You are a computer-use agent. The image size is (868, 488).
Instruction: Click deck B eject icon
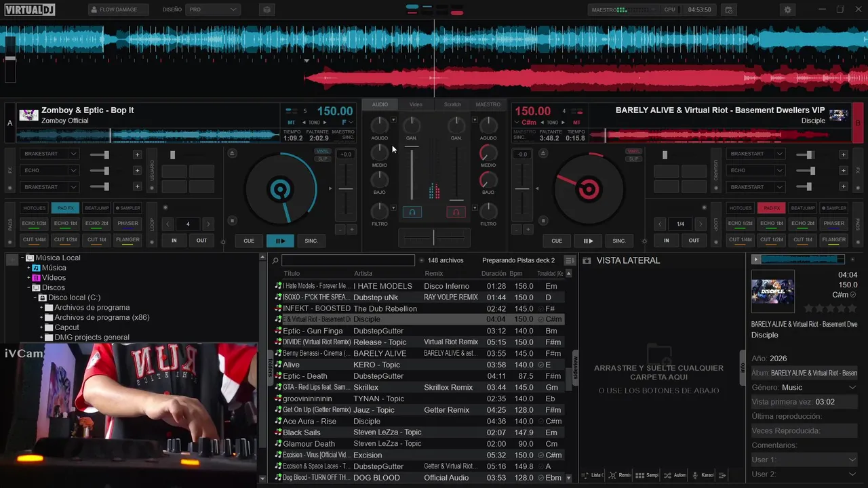pyautogui.click(x=543, y=154)
